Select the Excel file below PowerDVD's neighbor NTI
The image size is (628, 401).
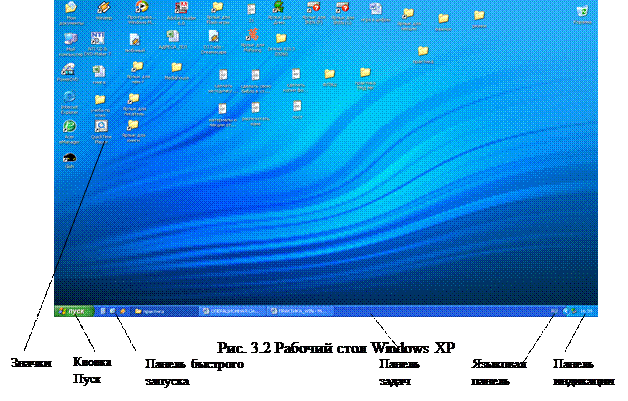coord(99,75)
